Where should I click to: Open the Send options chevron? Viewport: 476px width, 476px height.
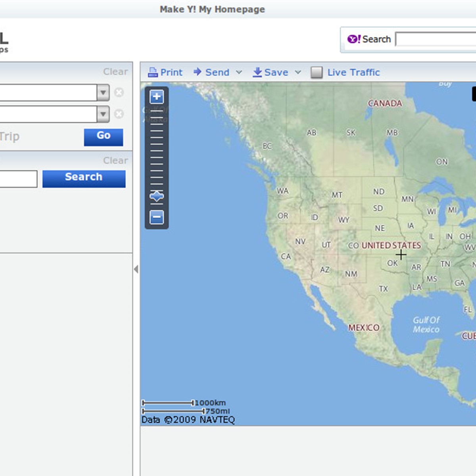(x=239, y=72)
